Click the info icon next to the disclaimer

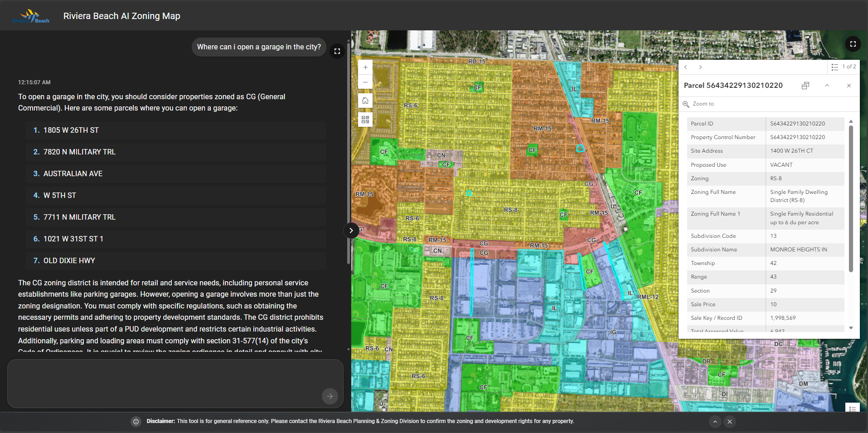click(136, 421)
